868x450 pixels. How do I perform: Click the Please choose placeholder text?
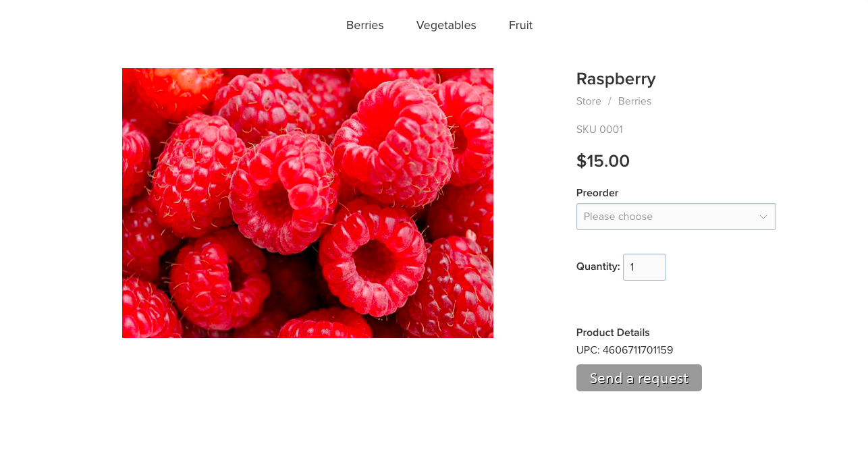(x=618, y=217)
